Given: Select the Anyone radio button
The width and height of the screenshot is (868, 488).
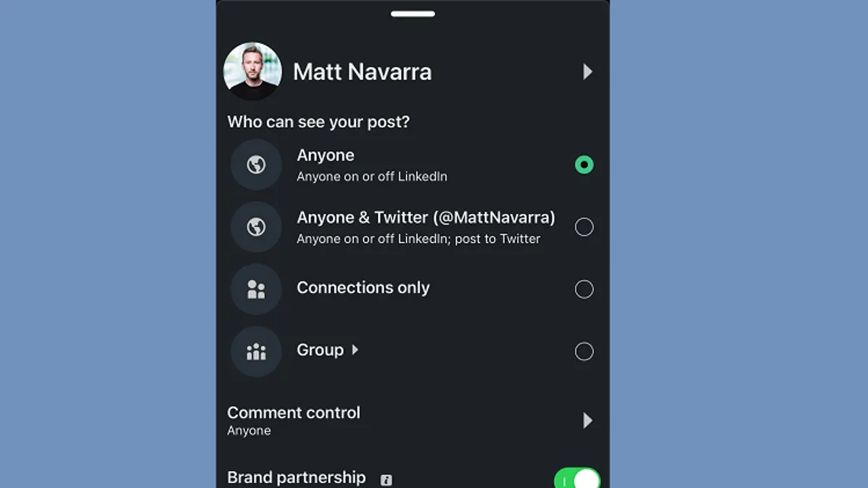Looking at the screenshot, I should (584, 165).
